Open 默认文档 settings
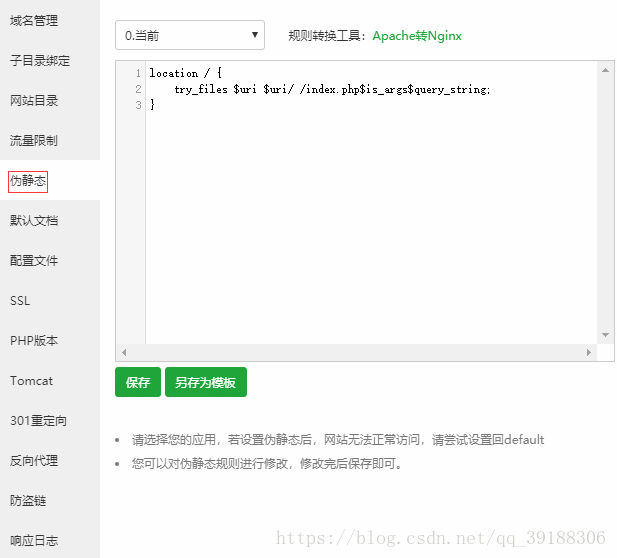Viewport: 617px width, 558px height. [x=34, y=220]
